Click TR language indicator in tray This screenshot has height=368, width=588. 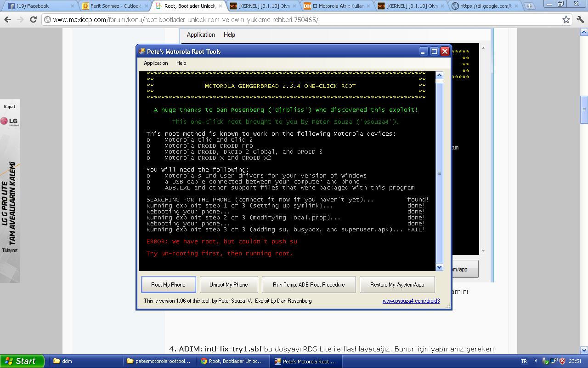[x=525, y=361]
